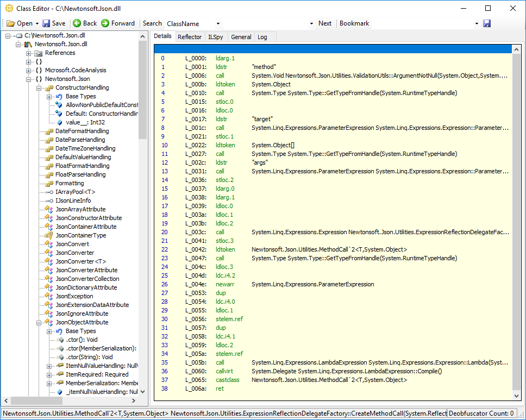Screen dimensions: 526x420
Task: Click the green Forward arrow icon
Action: pyautogui.click(x=105, y=23)
